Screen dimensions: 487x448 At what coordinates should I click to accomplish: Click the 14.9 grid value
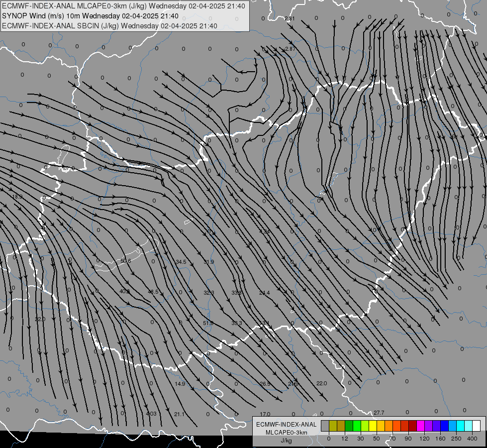180,384
